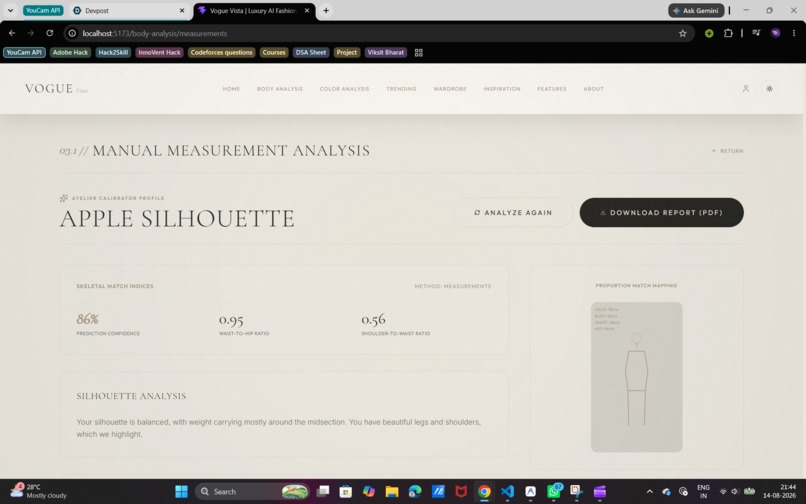Screen dimensions: 806x504
Task: Click the VOGUE Vista logo
Action: pyautogui.click(x=56, y=88)
